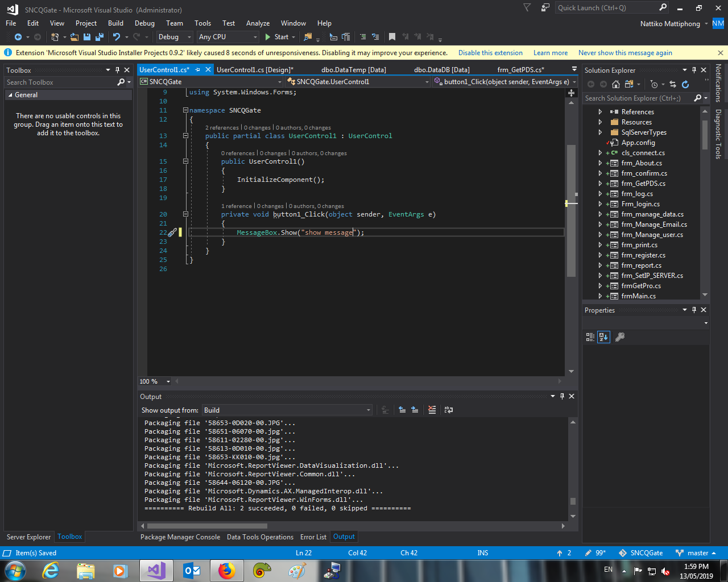
Task: Expand the Resources folder node
Action: (x=600, y=122)
